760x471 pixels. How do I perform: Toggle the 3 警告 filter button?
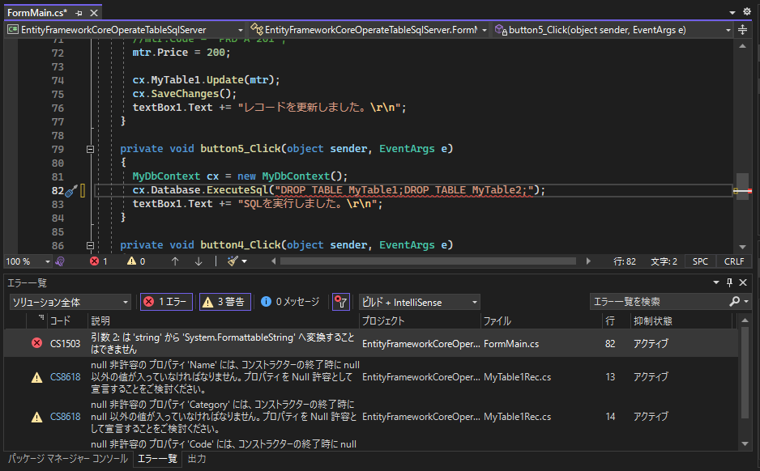(224, 301)
